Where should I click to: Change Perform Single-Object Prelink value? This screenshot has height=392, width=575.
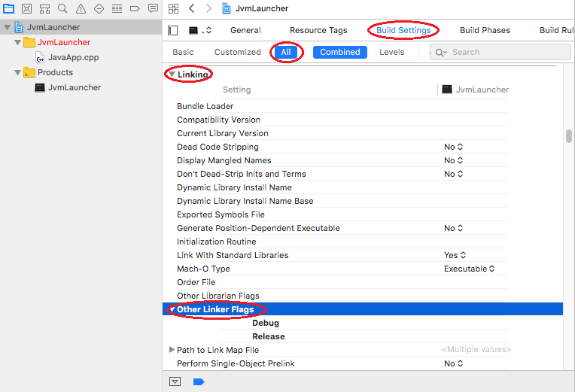[x=453, y=363]
